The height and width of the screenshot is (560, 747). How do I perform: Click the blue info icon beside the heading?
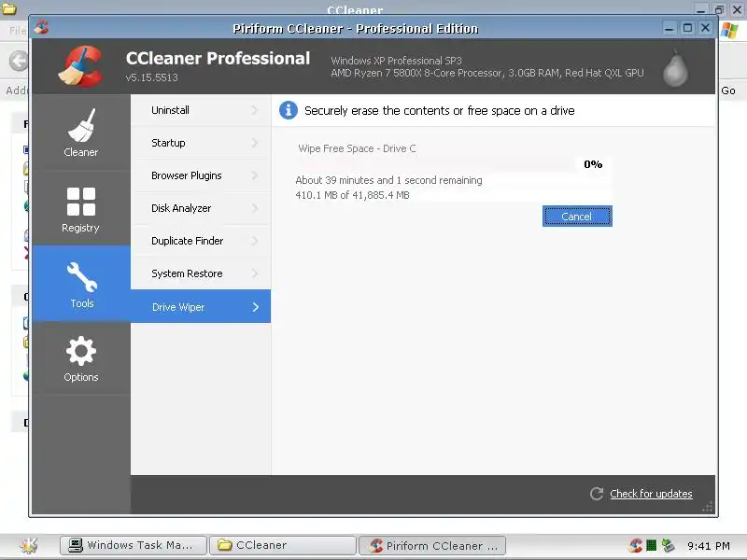pos(289,110)
